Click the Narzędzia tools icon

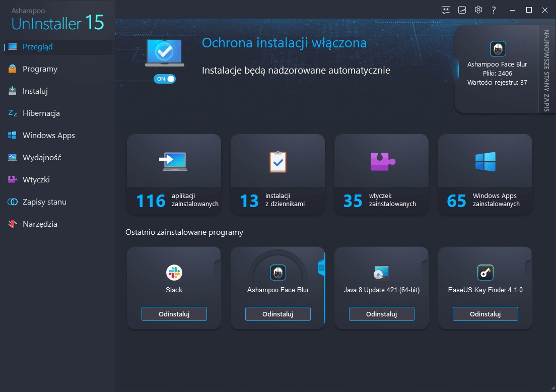coord(13,224)
